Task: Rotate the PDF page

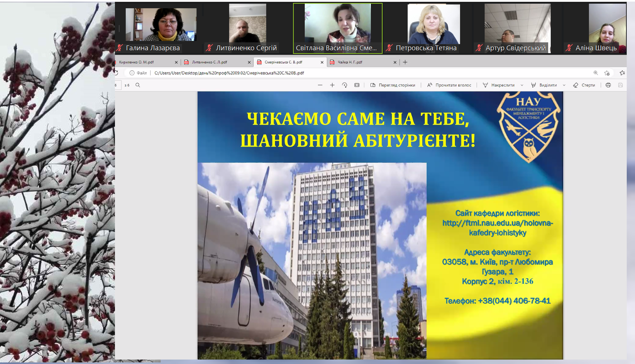Action: coord(344,85)
